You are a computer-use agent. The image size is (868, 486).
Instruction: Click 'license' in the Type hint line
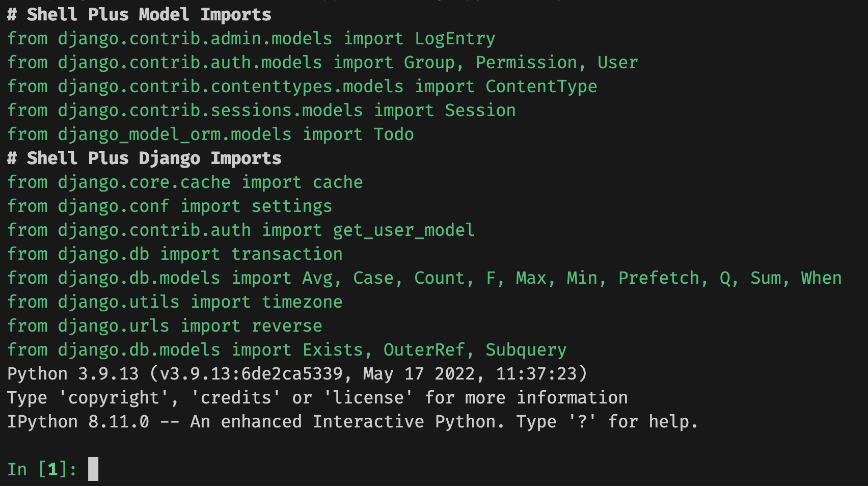[368, 398]
